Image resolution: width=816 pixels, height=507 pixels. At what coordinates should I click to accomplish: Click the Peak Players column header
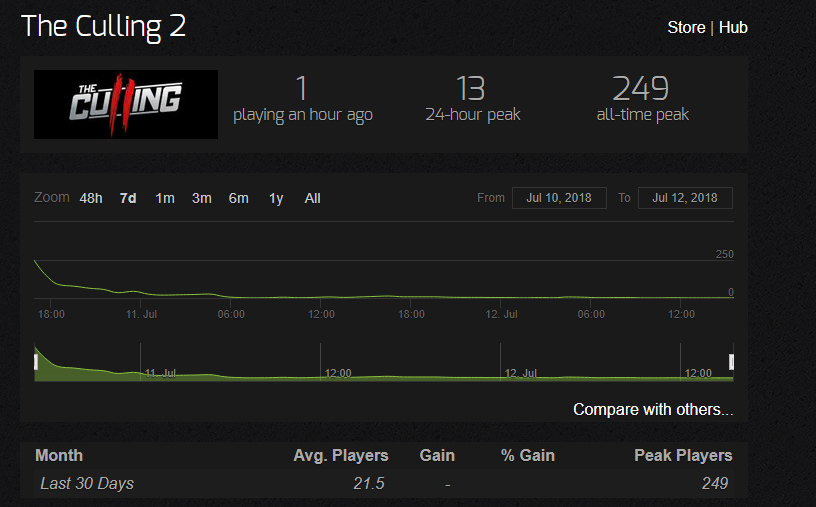click(683, 455)
